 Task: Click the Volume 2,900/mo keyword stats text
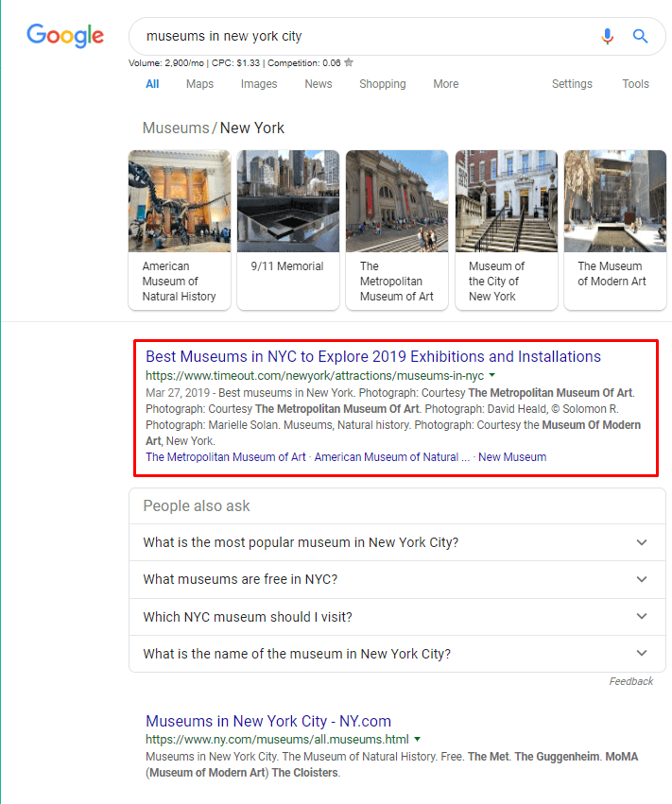pyautogui.click(x=166, y=63)
